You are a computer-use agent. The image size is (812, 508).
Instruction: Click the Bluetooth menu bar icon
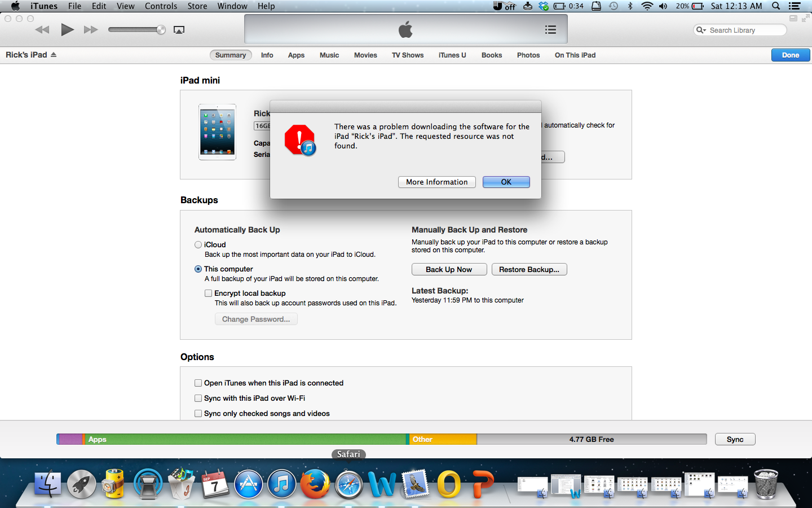coord(630,6)
